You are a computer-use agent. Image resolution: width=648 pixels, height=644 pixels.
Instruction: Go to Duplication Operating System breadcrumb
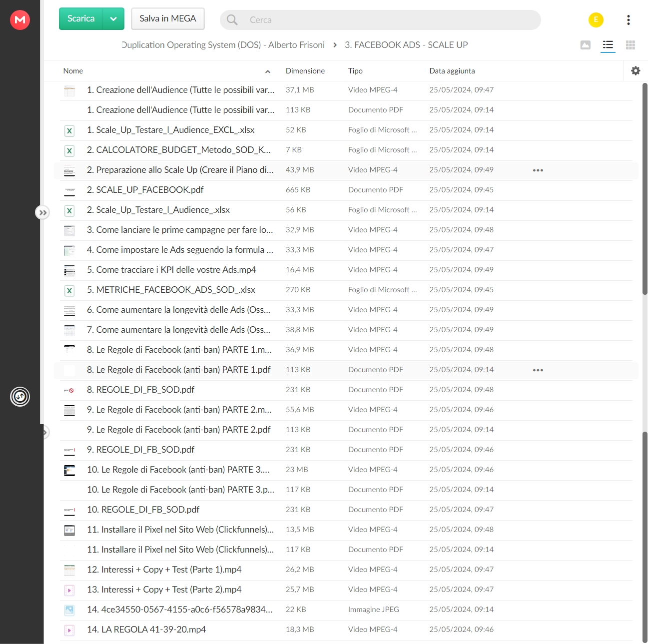(x=223, y=45)
